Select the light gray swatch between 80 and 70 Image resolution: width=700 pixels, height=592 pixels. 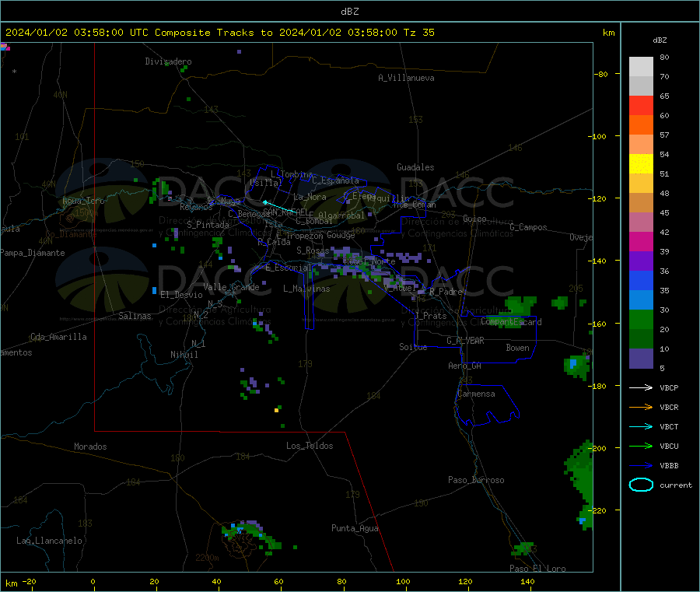click(641, 67)
